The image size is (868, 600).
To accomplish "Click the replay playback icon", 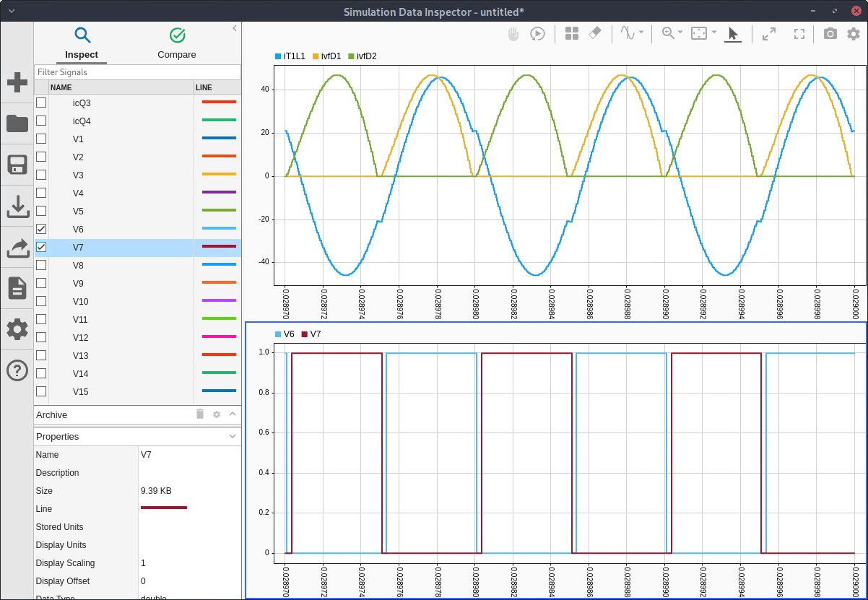I will (x=537, y=34).
